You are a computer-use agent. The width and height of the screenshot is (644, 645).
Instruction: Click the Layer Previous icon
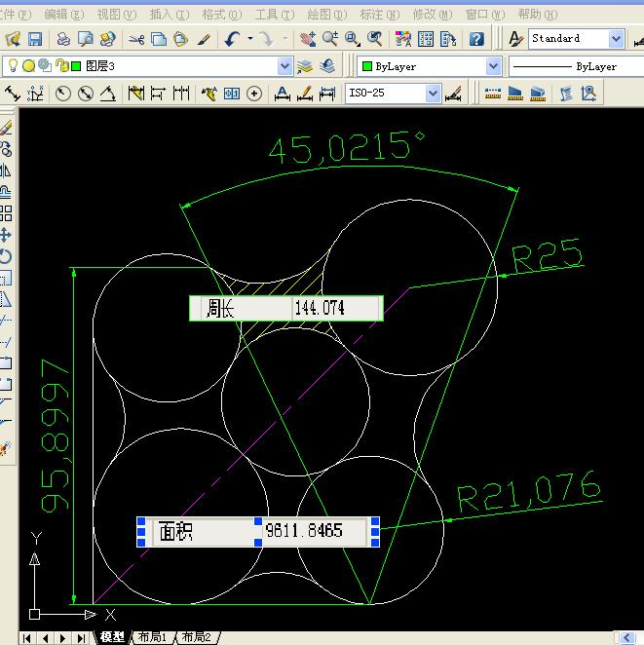click(x=327, y=66)
